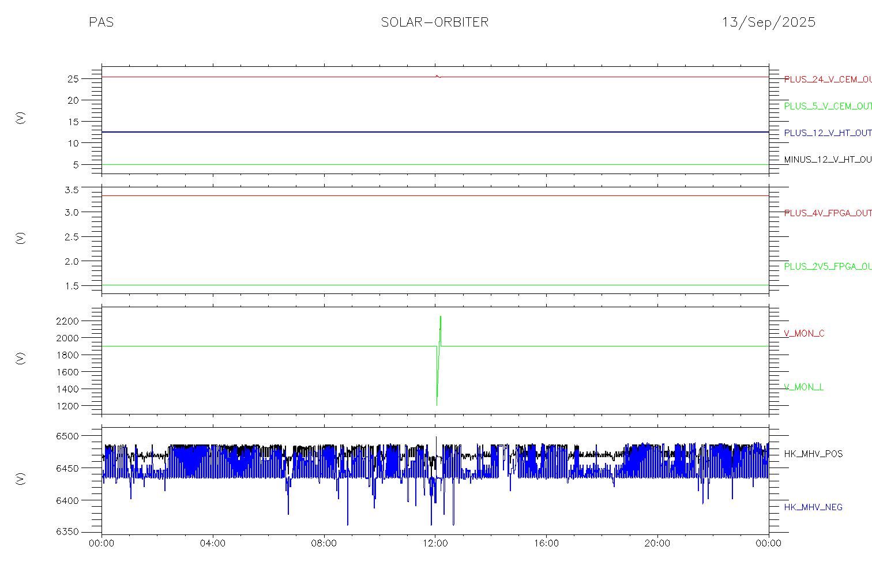
Task: Select the HK_MHV_POS legend label
Action: (x=813, y=454)
